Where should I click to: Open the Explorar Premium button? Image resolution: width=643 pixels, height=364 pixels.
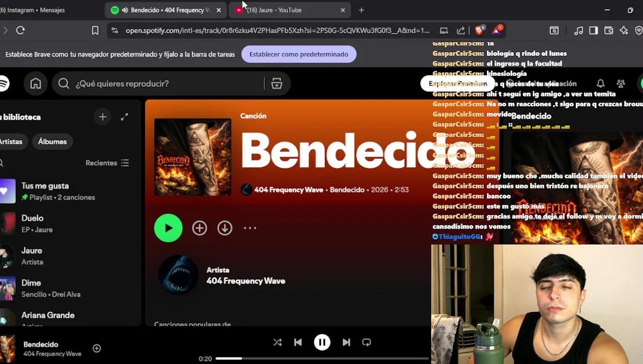(x=458, y=83)
